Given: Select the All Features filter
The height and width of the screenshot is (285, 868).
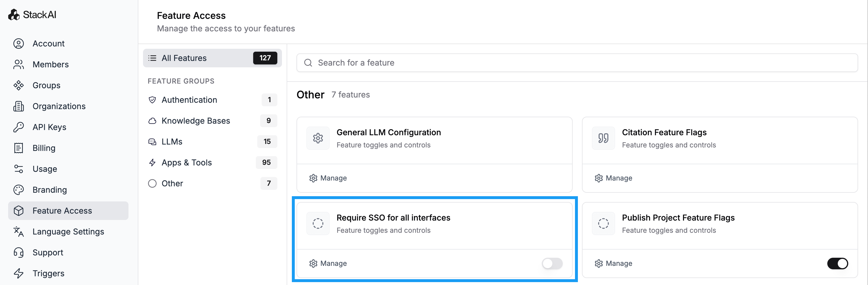Looking at the screenshot, I should (212, 58).
